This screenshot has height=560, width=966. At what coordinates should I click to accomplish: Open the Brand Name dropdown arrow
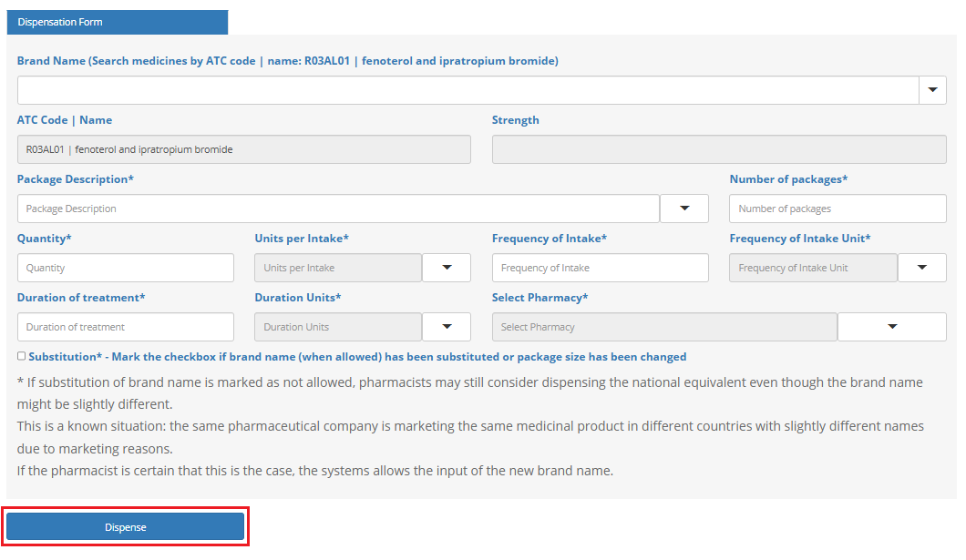coord(932,90)
